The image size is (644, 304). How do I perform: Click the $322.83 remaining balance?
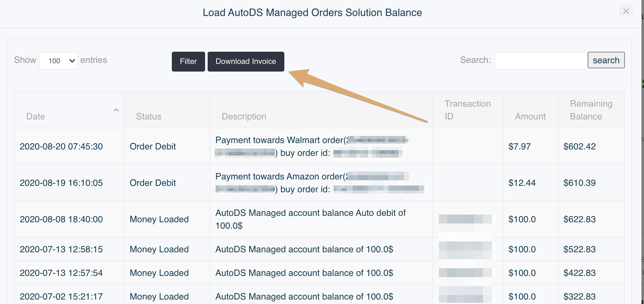(579, 297)
